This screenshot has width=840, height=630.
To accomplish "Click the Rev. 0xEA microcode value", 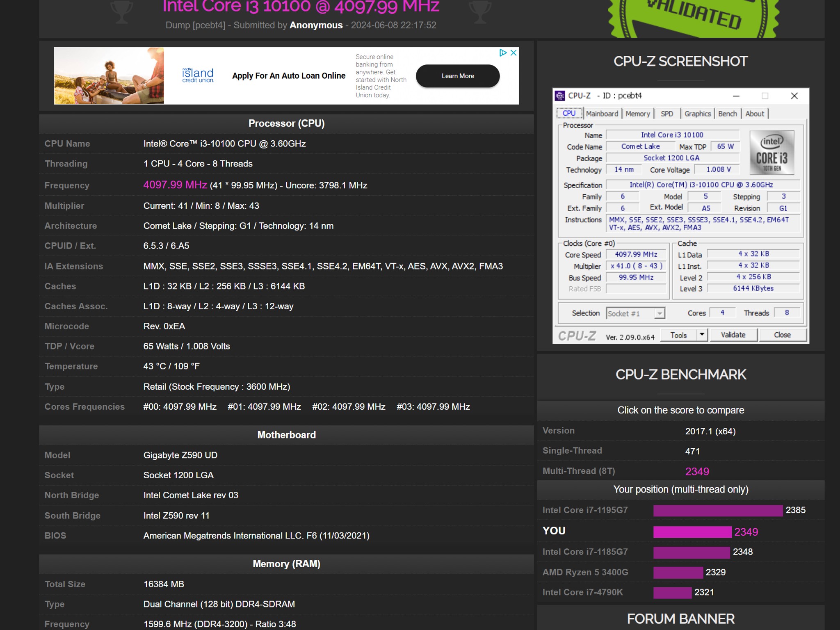I will (x=164, y=326).
